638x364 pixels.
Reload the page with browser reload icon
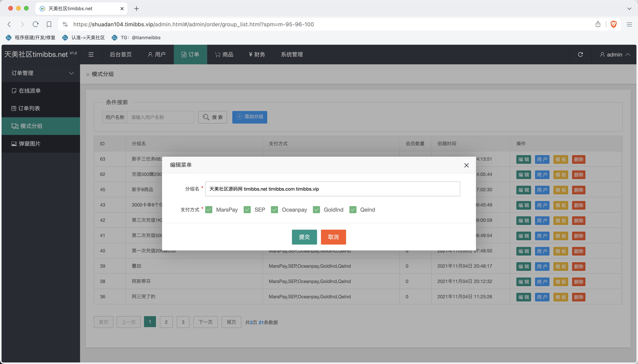pos(36,24)
